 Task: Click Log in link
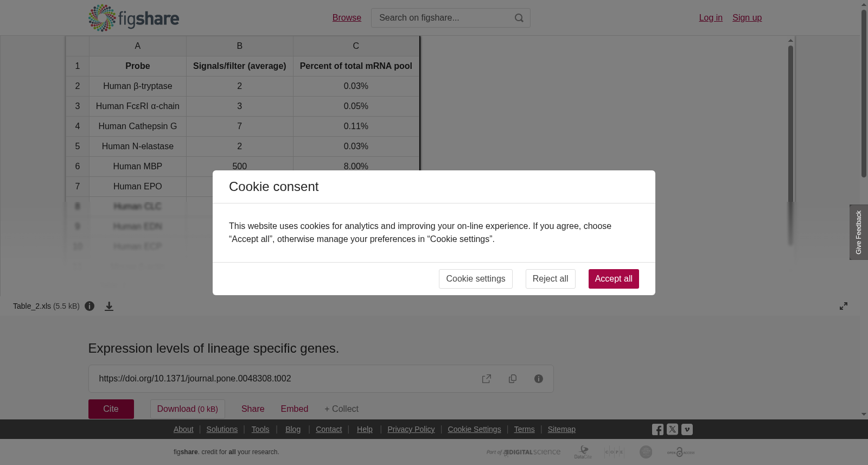(x=711, y=18)
